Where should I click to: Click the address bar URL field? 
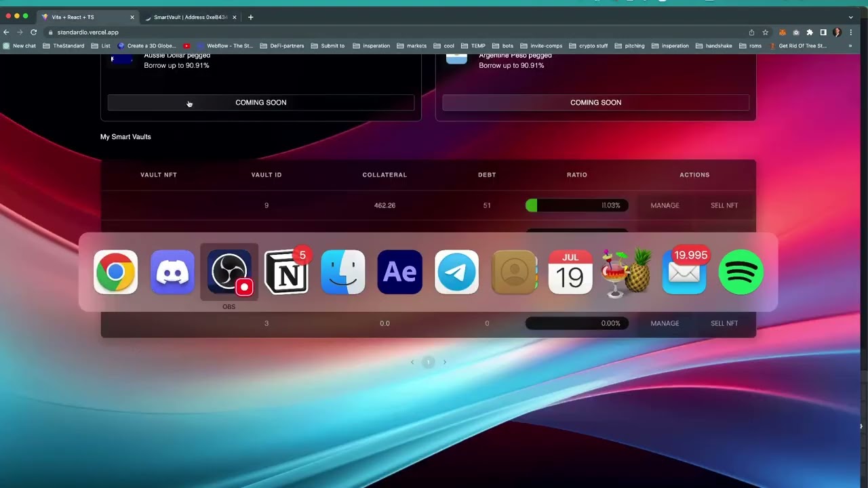(393, 32)
